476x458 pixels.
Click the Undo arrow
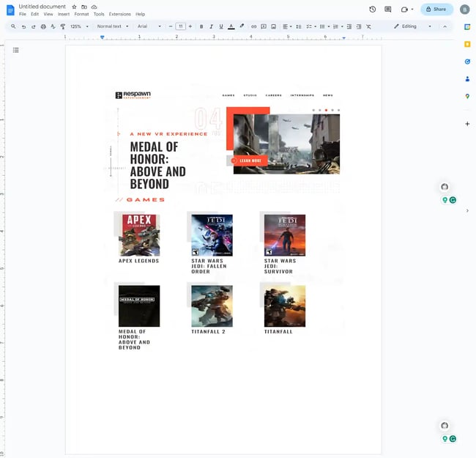pos(24,26)
